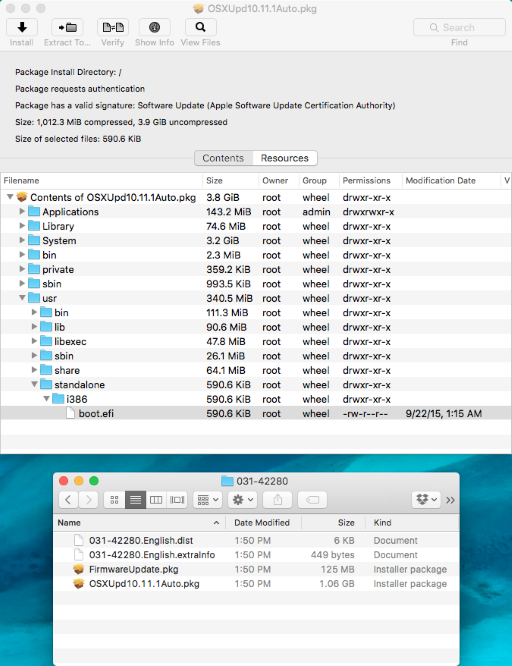Switch Finder to Cover Flow view
This screenshot has width=512, height=666.
click(177, 500)
